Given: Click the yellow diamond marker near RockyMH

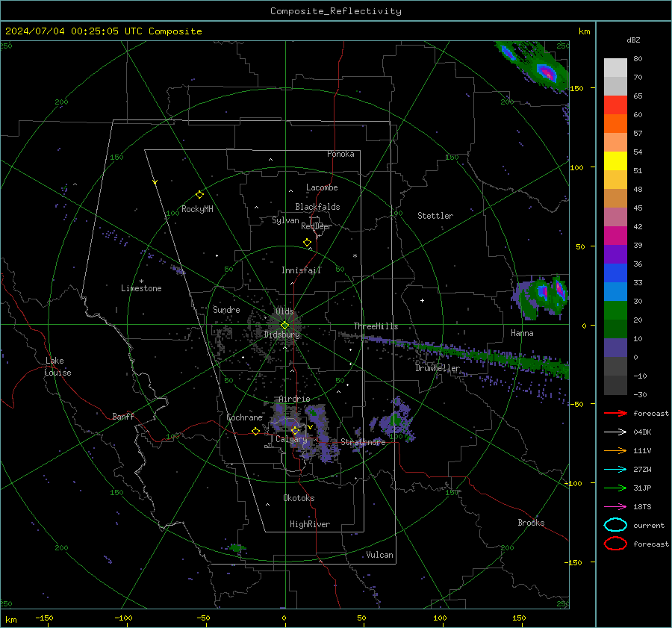Looking at the screenshot, I should [199, 195].
